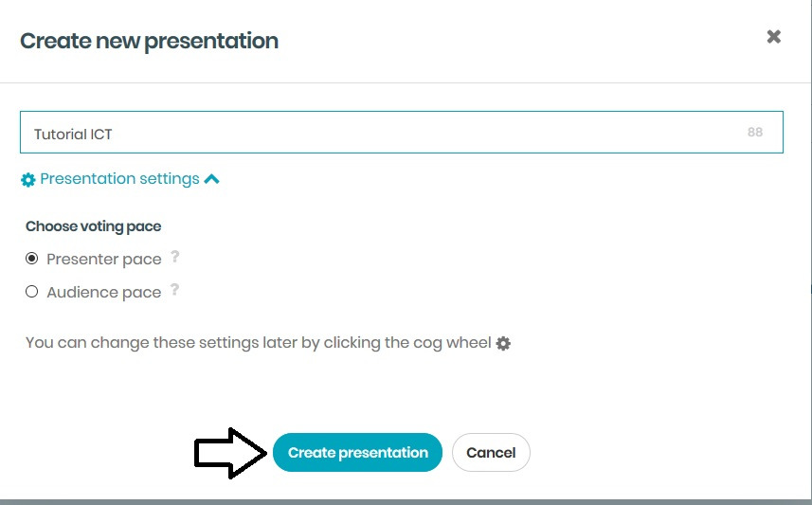The height and width of the screenshot is (505, 812).
Task: Click the gear icon beside Presentation settings
Action: (x=28, y=180)
